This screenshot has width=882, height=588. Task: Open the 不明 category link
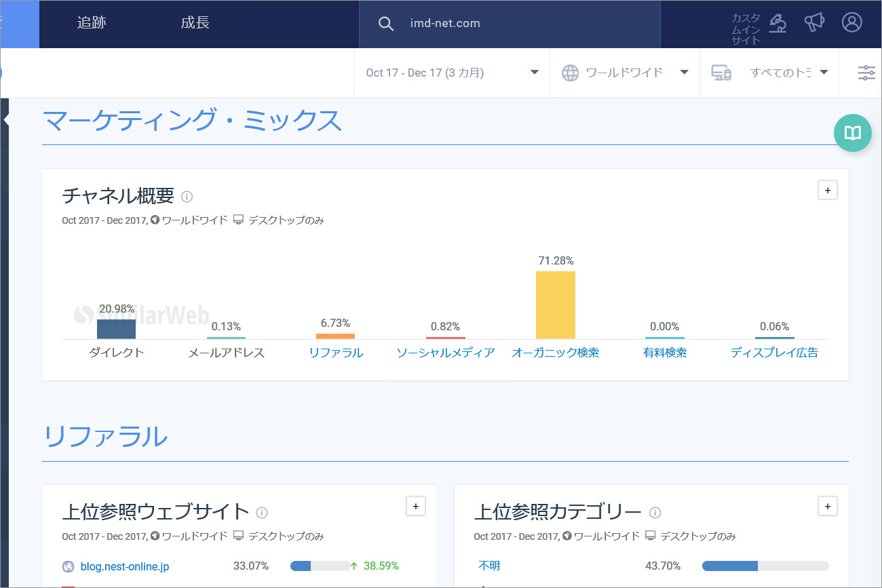(x=489, y=566)
